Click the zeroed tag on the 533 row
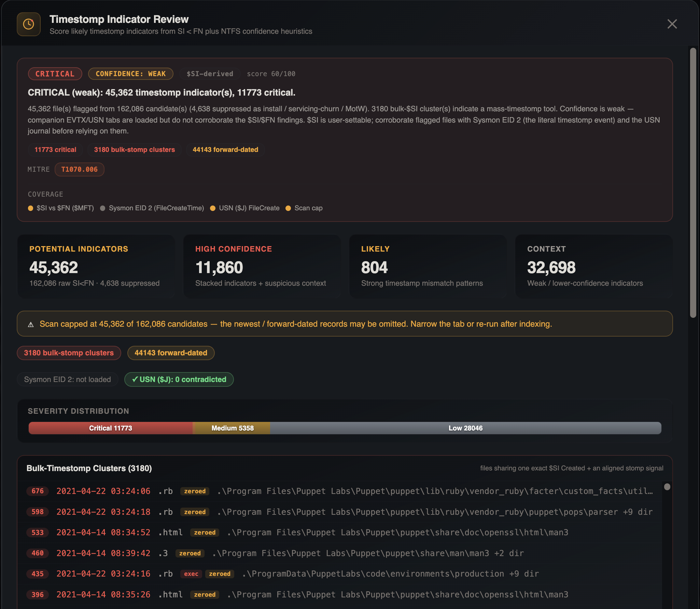This screenshot has width=700, height=609. click(x=205, y=533)
